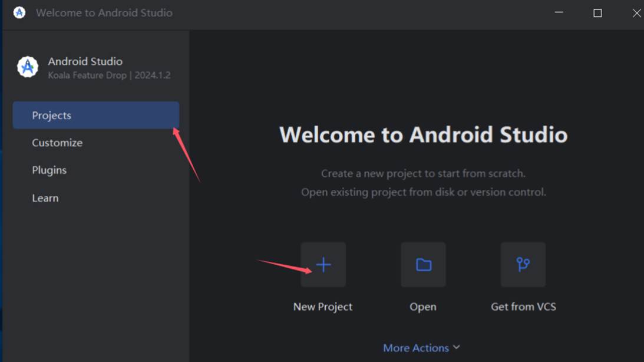Minimize the Android Studio window
The width and height of the screenshot is (644, 362).
[559, 12]
